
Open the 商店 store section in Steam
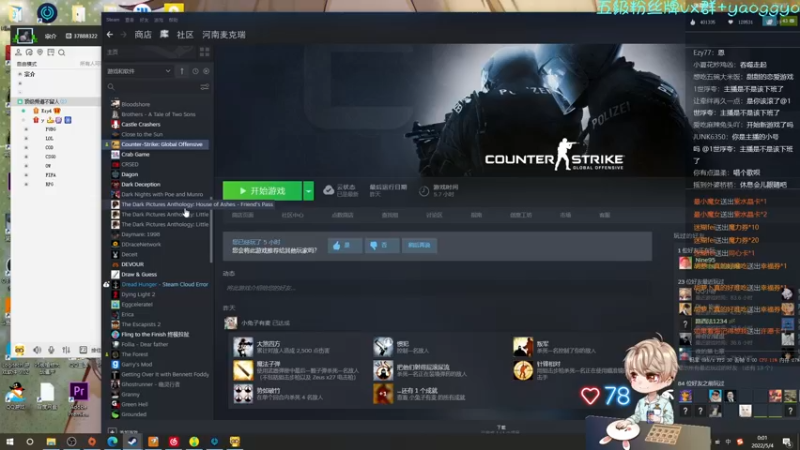(143, 35)
